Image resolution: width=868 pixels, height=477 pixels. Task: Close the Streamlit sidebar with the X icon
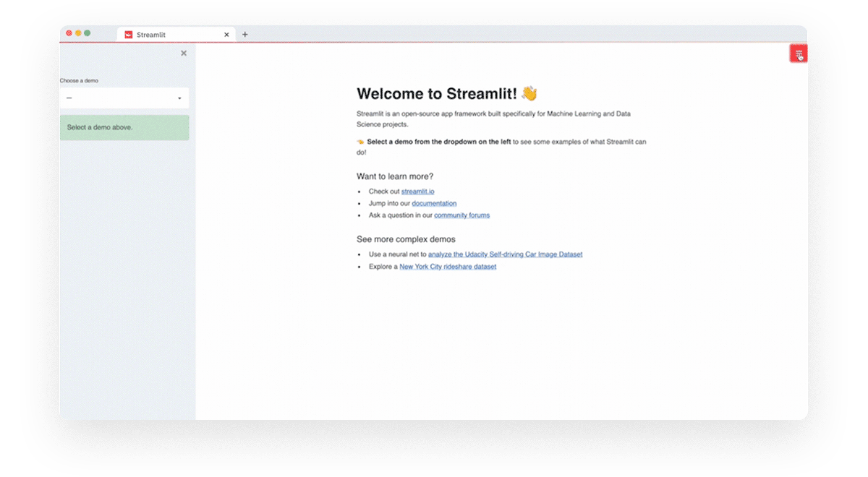(184, 53)
